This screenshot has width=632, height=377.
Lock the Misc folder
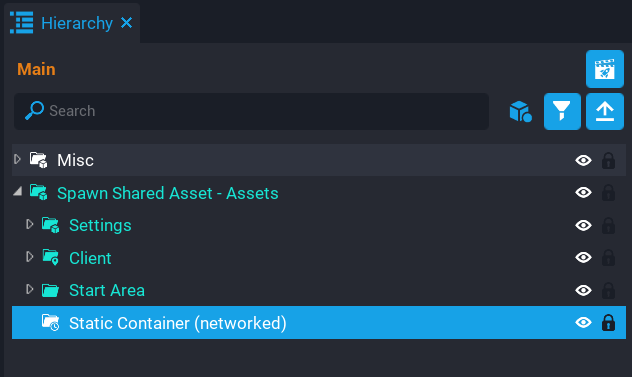tap(608, 160)
